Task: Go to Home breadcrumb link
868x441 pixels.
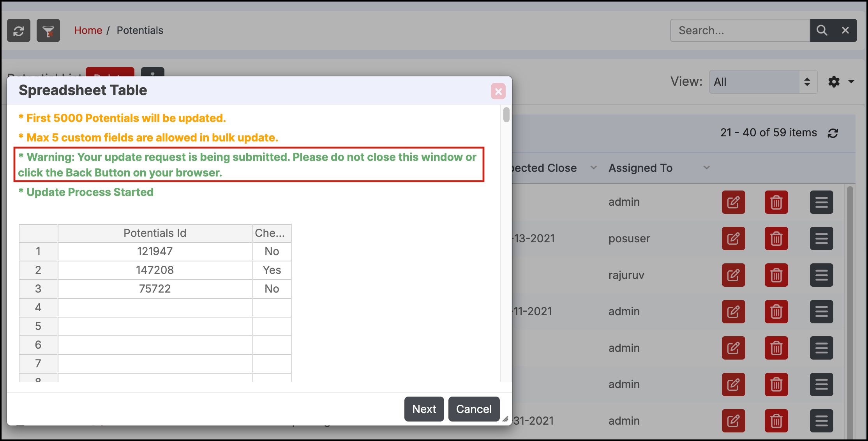Action: (88, 30)
